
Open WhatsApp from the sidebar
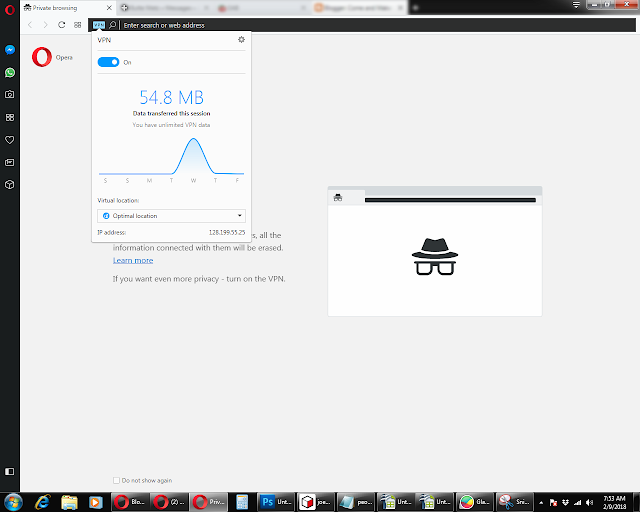[10, 73]
